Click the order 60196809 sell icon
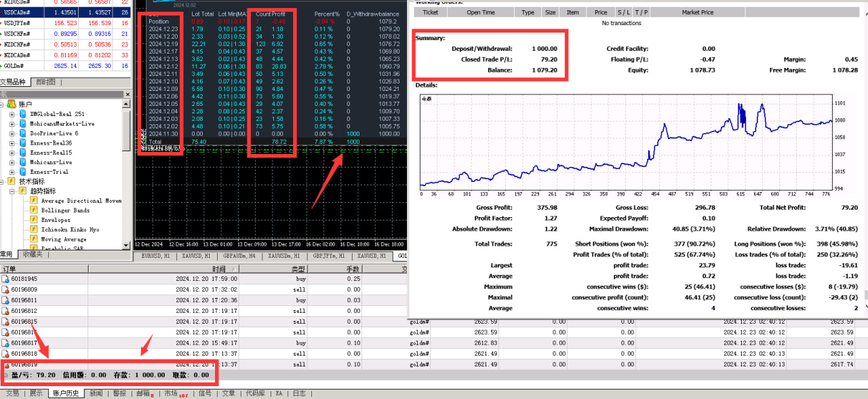 click(x=5, y=290)
